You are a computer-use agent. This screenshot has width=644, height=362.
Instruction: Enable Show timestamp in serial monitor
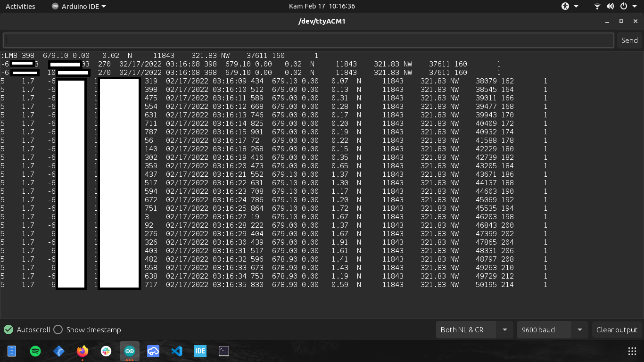pos(58,330)
